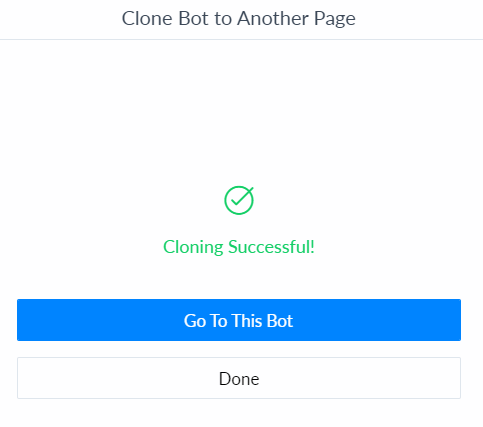Finish cloning by clicking Done
Screen dimensions: 483x427
tap(239, 378)
